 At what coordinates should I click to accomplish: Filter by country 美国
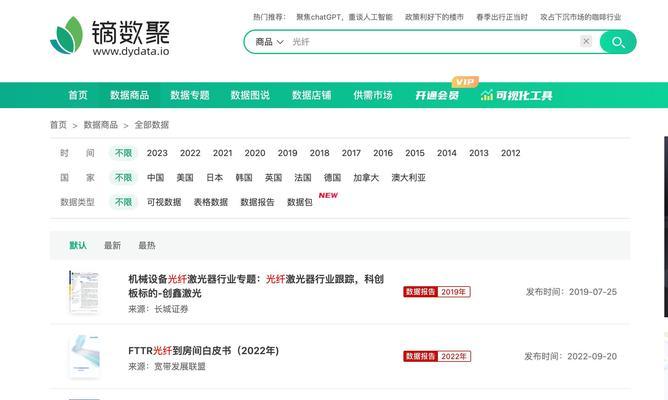point(185,177)
